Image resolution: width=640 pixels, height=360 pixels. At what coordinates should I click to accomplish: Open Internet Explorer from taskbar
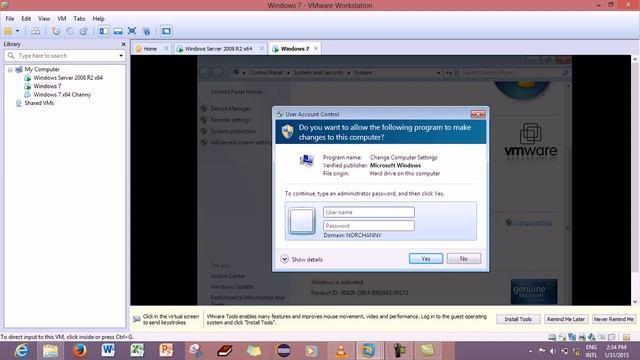coord(21,351)
